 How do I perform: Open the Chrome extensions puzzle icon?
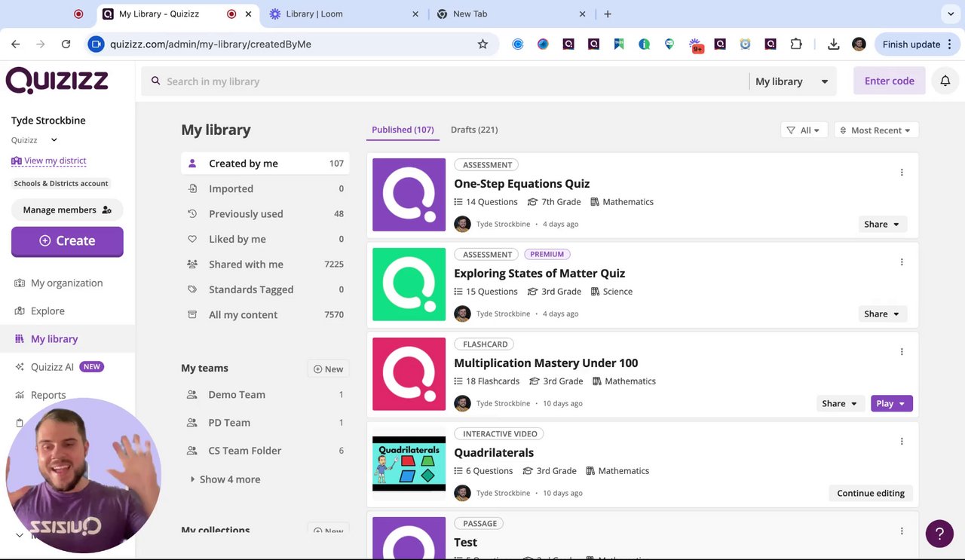796,44
